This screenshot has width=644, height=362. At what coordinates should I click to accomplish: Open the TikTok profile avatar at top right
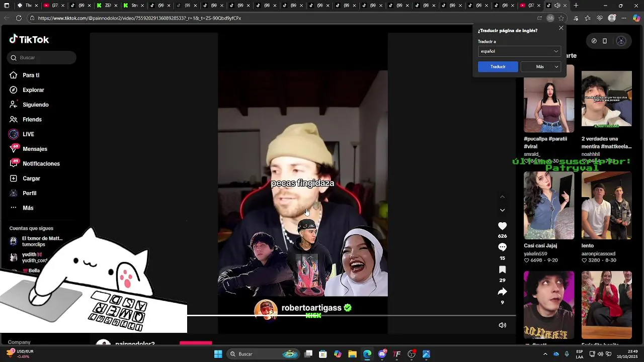click(621, 41)
